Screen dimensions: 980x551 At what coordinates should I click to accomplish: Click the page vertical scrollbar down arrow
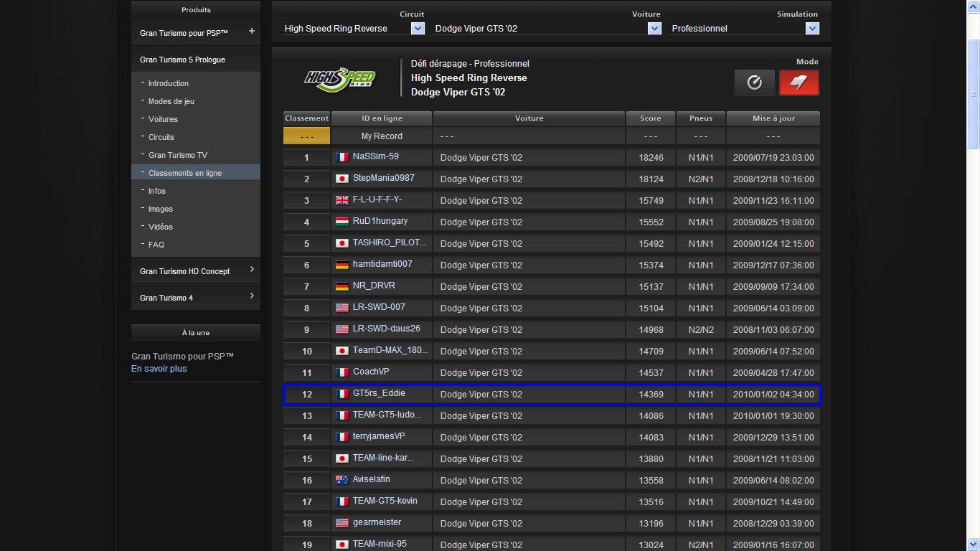click(973, 545)
